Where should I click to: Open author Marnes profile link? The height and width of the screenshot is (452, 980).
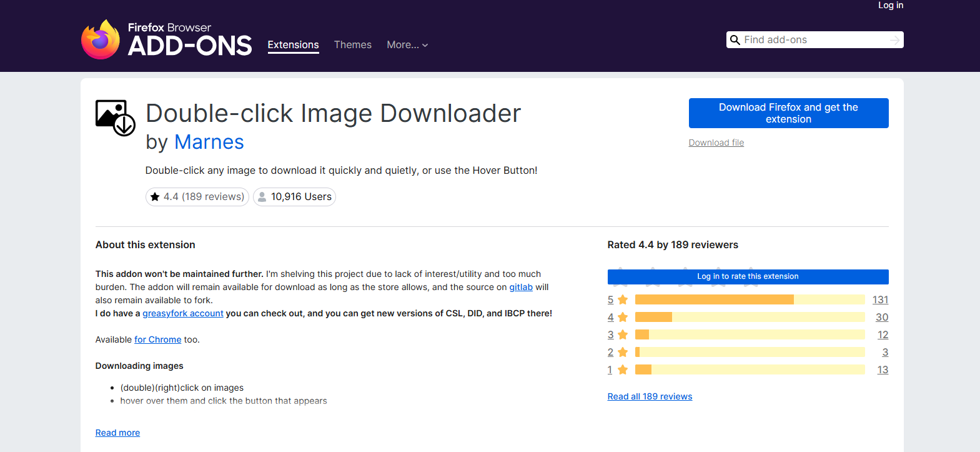click(x=209, y=142)
